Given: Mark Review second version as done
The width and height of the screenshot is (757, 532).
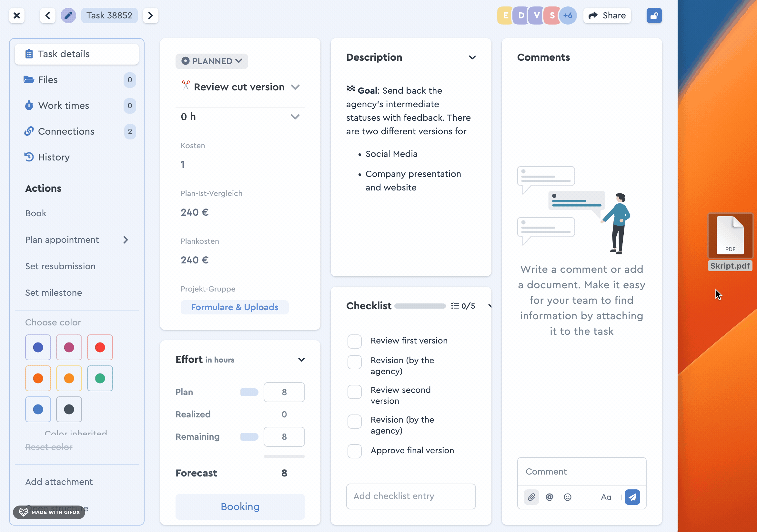Looking at the screenshot, I should tap(354, 392).
